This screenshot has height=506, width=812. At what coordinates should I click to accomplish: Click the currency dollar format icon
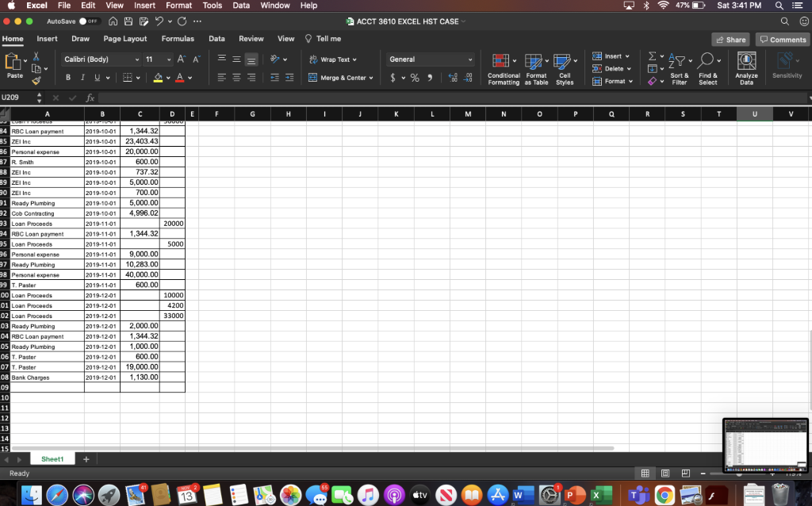(x=393, y=78)
